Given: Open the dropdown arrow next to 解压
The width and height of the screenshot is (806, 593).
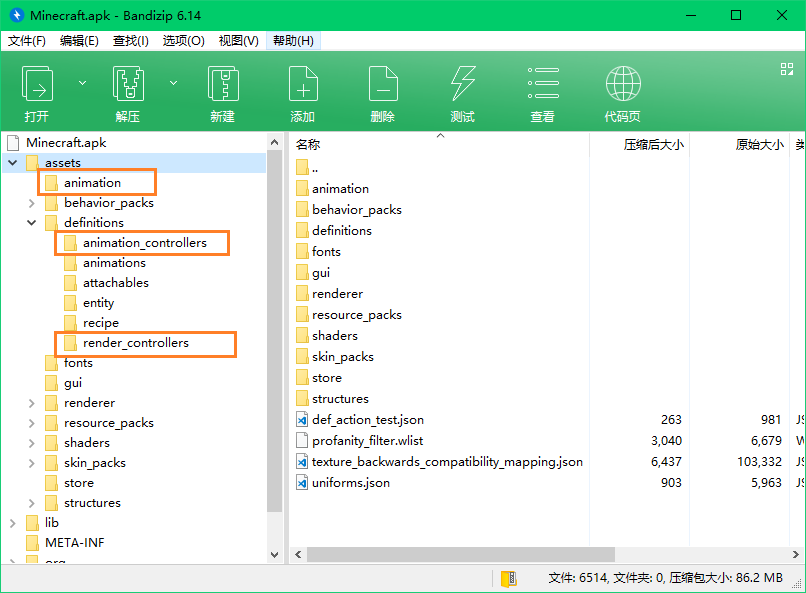Looking at the screenshot, I should (174, 83).
